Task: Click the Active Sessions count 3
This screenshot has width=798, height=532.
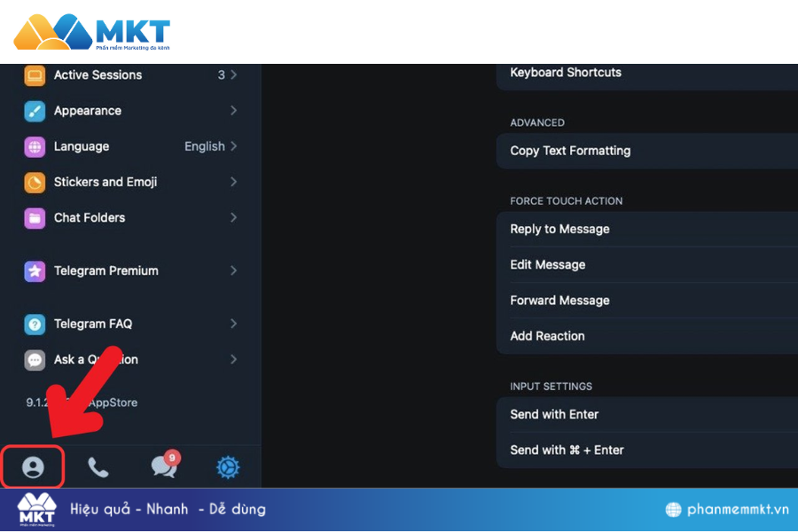Action: [x=222, y=74]
